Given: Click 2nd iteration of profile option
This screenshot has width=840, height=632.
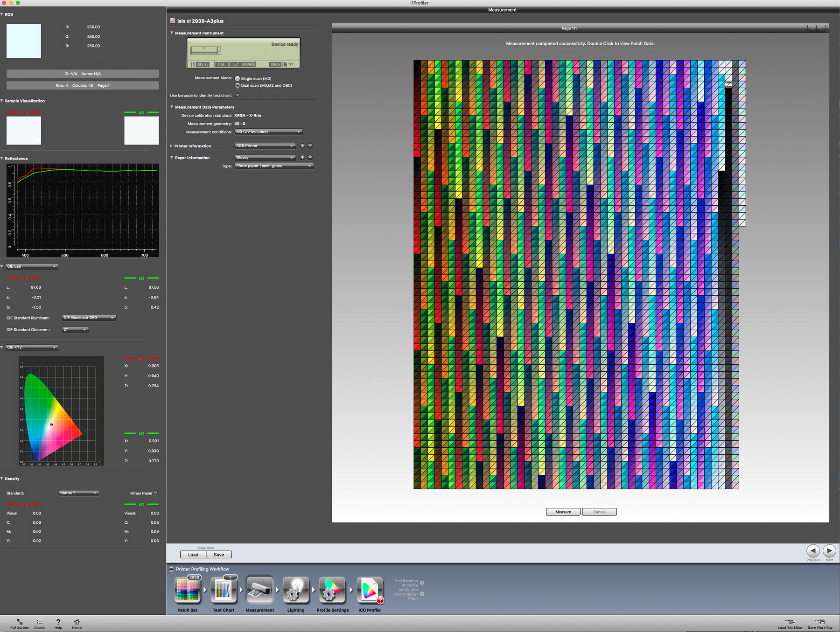Looking at the screenshot, I should click(x=409, y=583).
